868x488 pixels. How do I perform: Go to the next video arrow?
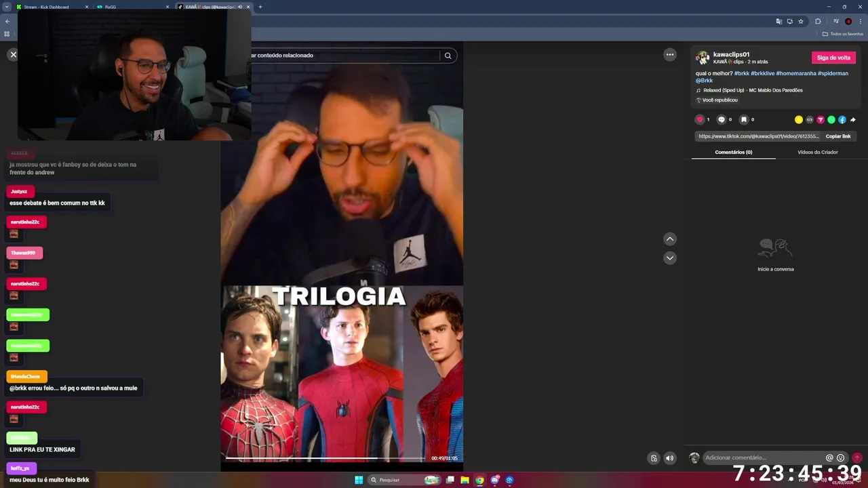pyautogui.click(x=670, y=258)
